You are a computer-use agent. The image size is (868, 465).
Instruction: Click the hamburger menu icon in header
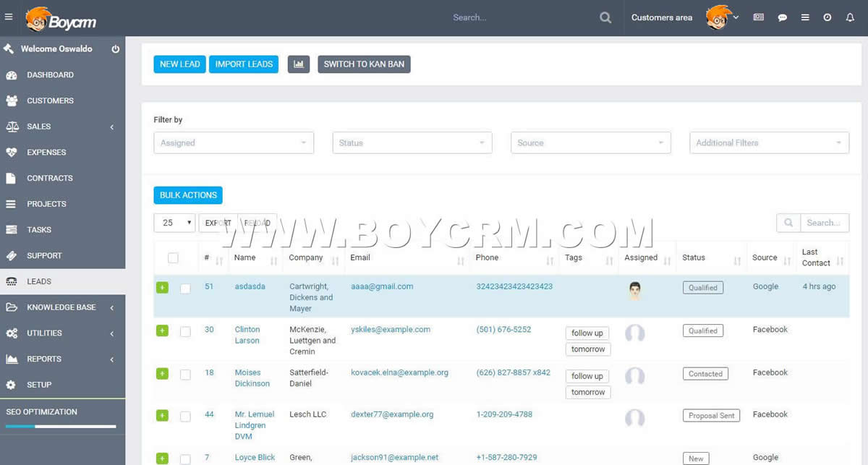9,17
